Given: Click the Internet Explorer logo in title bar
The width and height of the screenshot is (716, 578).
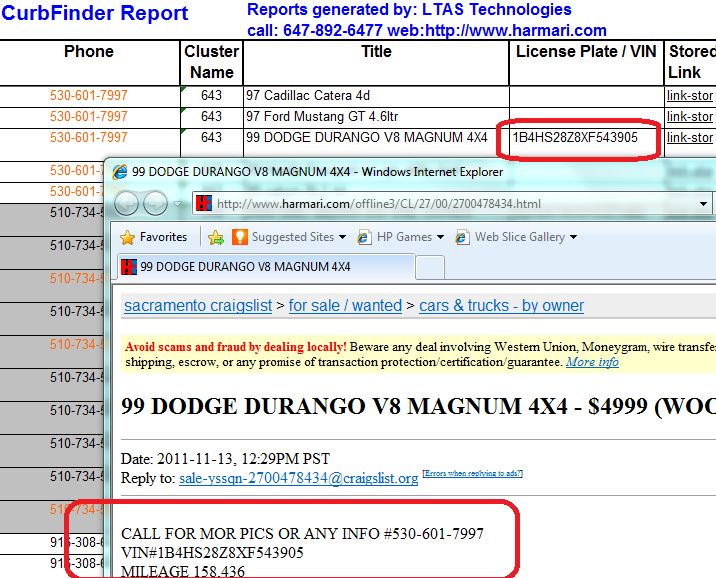Looking at the screenshot, I should click(120, 172).
